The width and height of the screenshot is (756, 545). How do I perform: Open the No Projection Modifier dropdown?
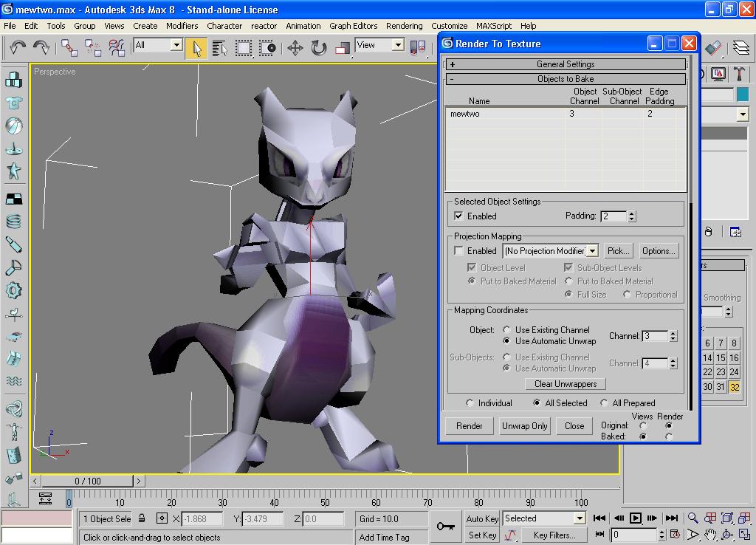pyautogui.click(x=592, y=252)
